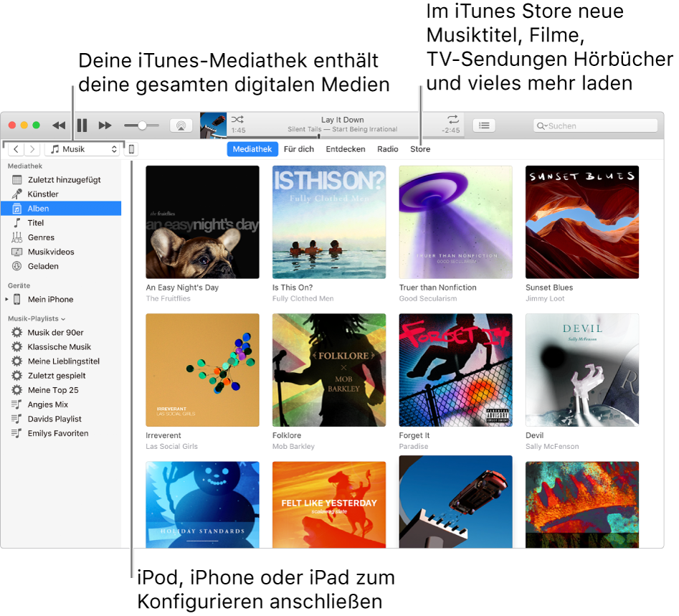Open the Store tab
679x616 pixels.
[420, 149]
